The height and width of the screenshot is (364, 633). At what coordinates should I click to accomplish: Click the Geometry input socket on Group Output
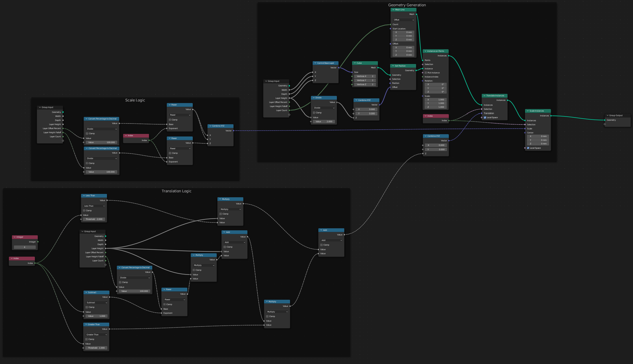(604, 120)
